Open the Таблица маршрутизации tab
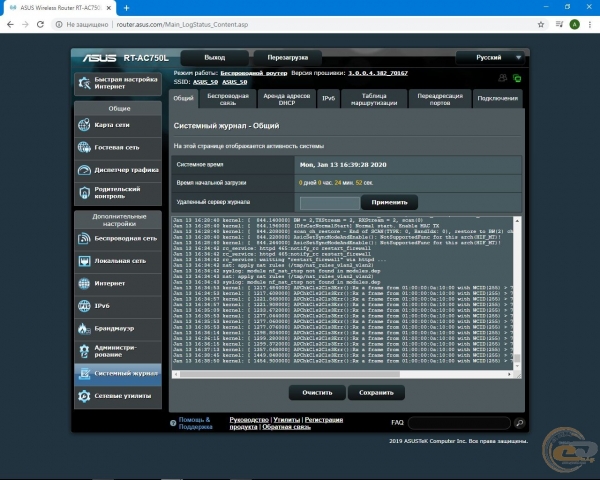 tap(374, 99)
